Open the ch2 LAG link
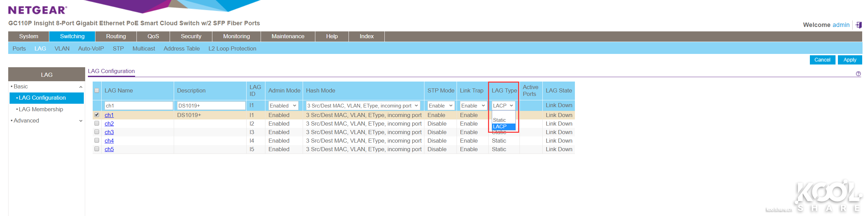The image size is (868, 216). pos(109,124)
